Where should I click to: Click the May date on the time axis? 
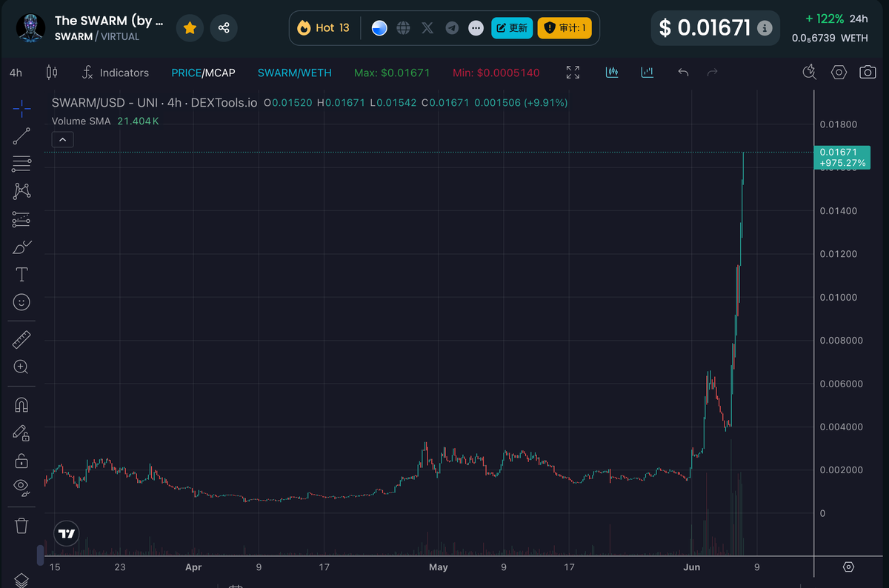coord(439,567)
